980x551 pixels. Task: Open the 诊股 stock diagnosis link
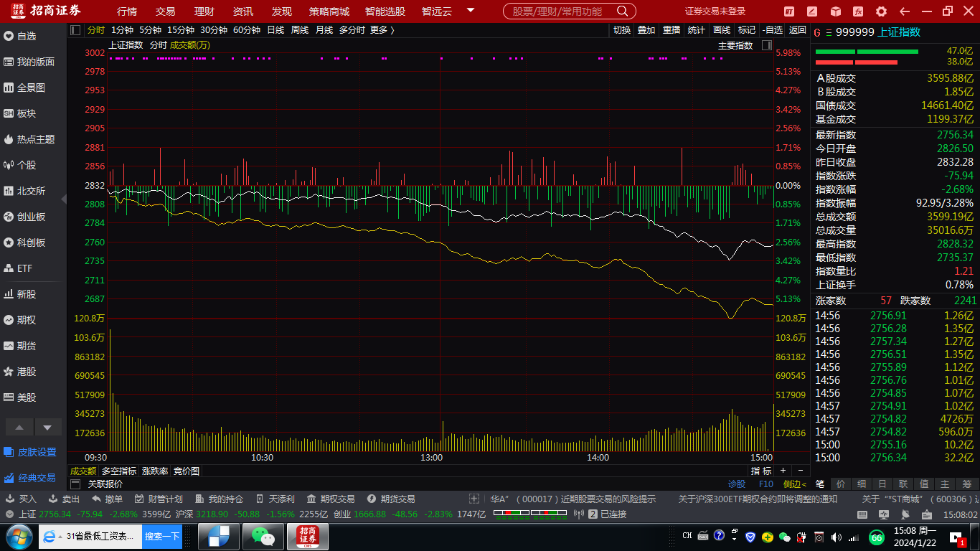(737, 484)
